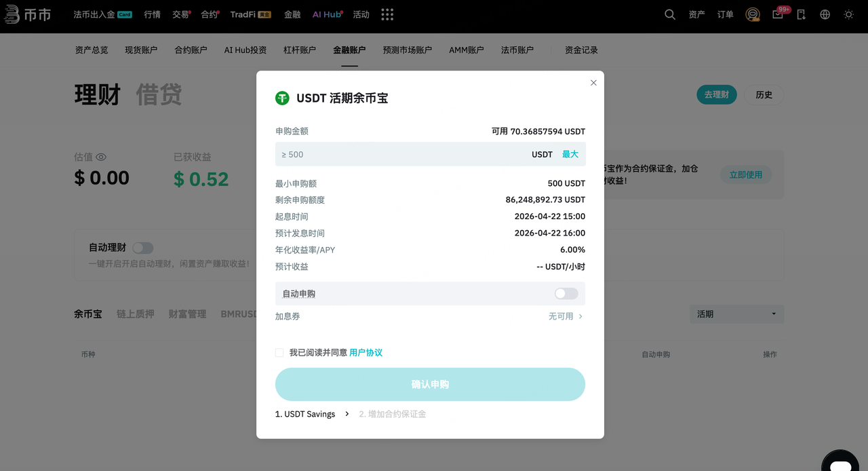Click the $ 0.52 earned profit value
Screen dimensions: 868x471
(201, 179)
